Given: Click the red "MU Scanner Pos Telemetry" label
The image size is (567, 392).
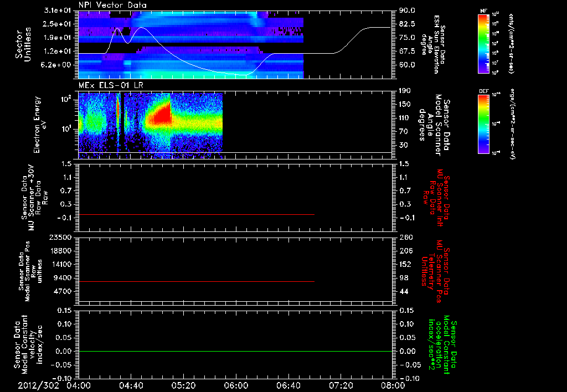Looking at the screenshot, I should (435, 271).
